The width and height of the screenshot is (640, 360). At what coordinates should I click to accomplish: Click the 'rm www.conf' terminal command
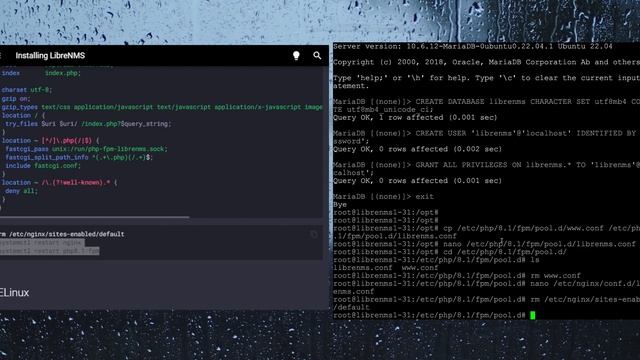point(556,276)
